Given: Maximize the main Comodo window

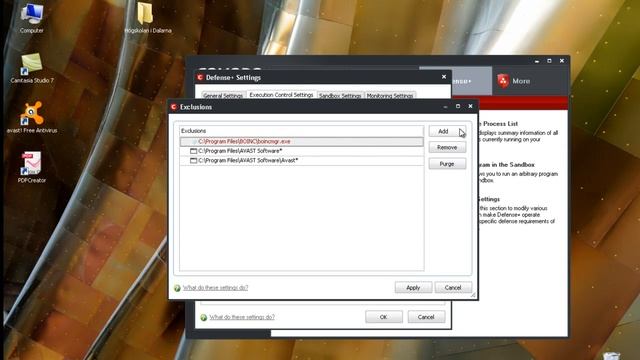Looking at the screenshot, I should pos(549,60).
